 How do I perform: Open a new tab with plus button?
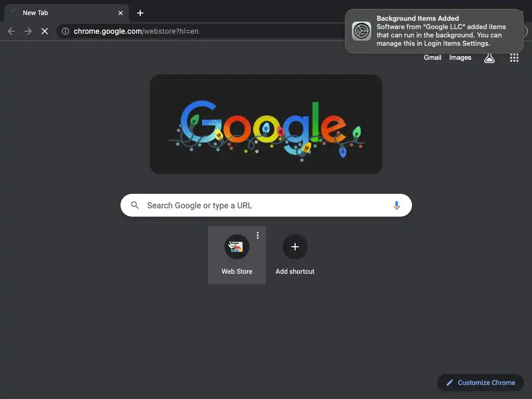(x=140, y=13)
